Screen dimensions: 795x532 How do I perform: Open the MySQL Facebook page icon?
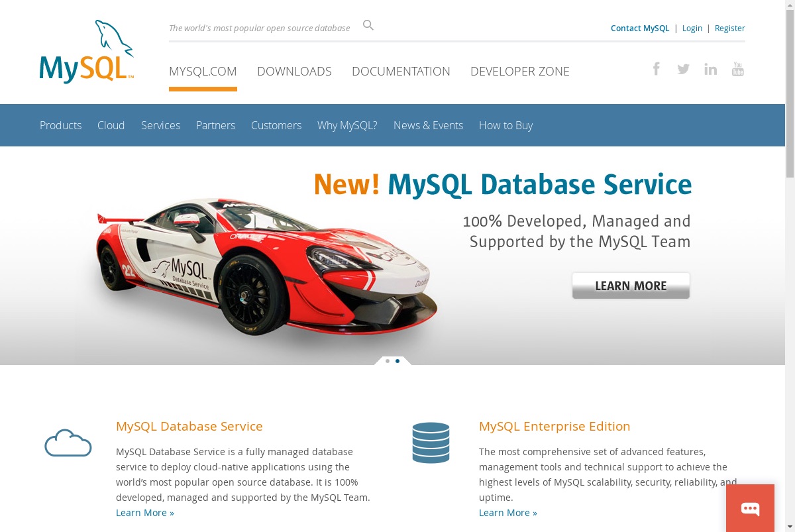(x=656, y=69)
